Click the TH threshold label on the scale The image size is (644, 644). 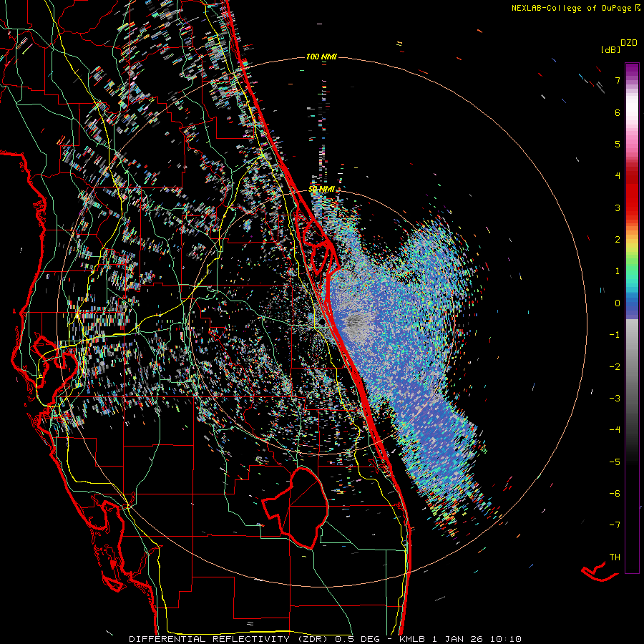pyautogui.click(x=615, y=557)
